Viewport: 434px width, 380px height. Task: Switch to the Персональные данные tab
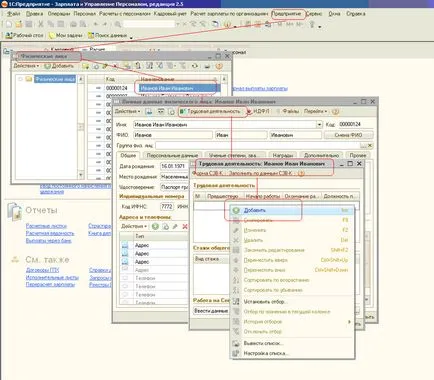[172, 155]
